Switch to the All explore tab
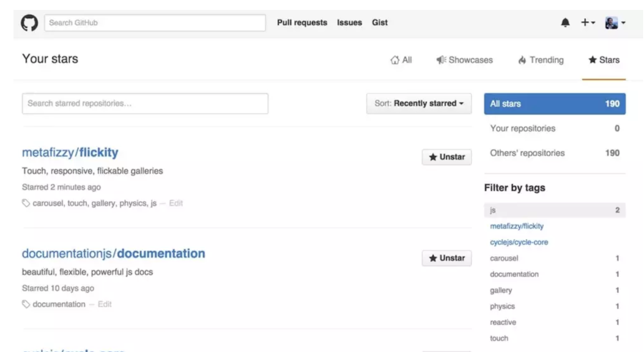Screen dimensions: 644x352 click(x=401, y=60)
